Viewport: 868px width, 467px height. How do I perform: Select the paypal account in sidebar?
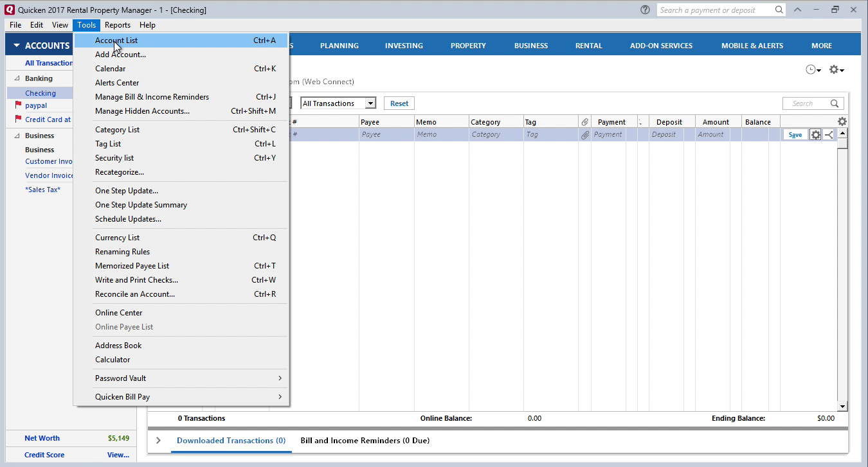[36, 105]
